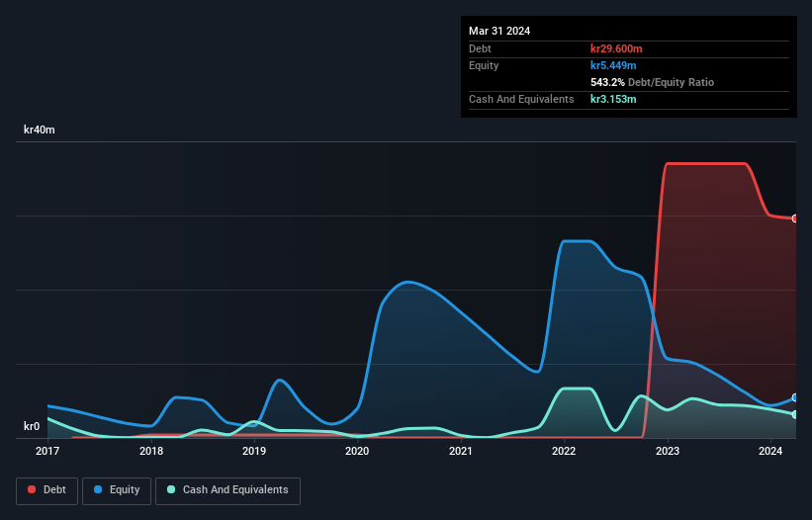The height and width of the screenshot is (520, 812).
Task: Toggle Cash And Equivalents legend button
Action: (x=227, y=490)
